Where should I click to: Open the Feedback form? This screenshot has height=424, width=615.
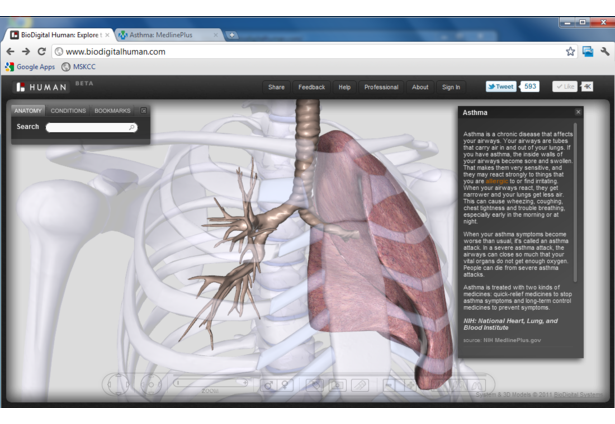[311, 87]
